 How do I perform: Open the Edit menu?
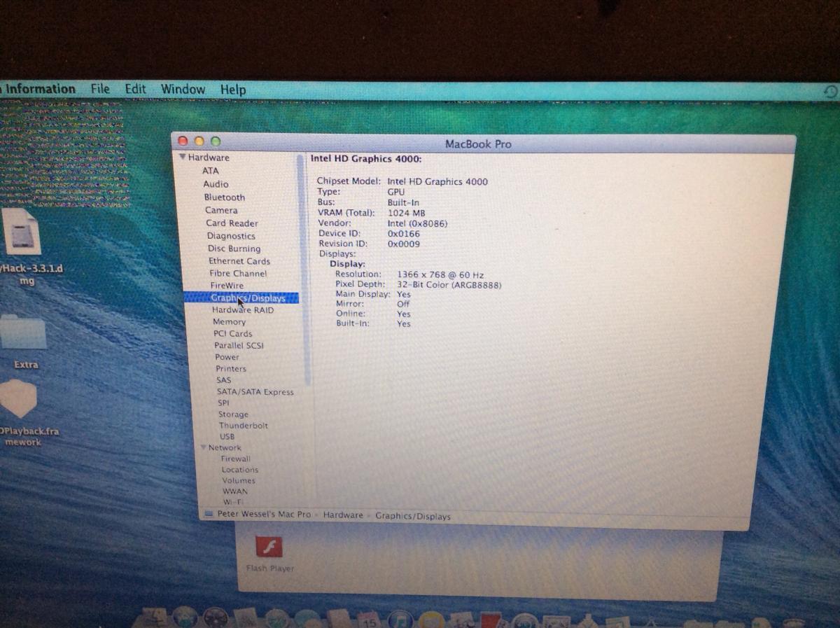pyautogui.click(x=135, y=89)
